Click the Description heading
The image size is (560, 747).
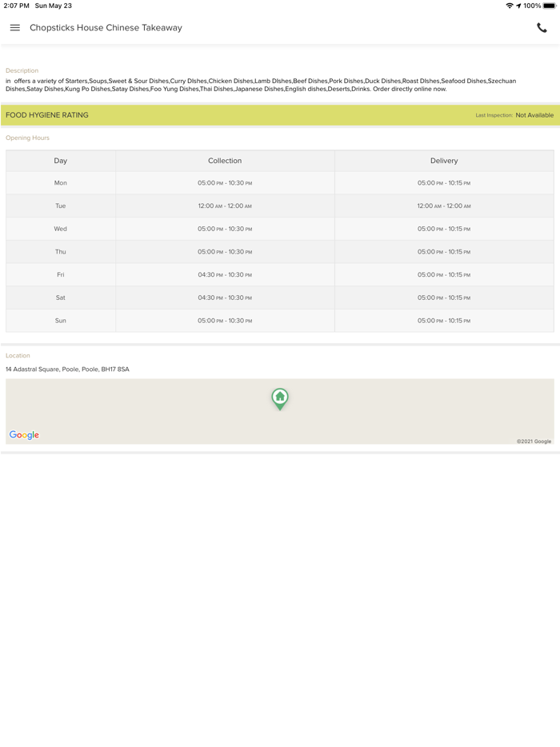coord(22,70)
